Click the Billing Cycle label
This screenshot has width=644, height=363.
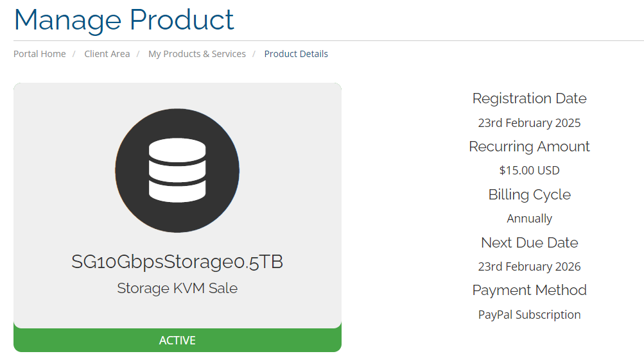point(530,194)
